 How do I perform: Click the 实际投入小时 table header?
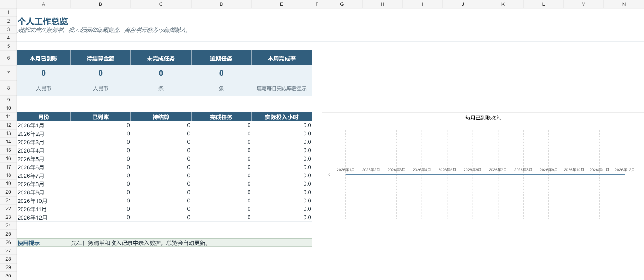(x=282, y=117)
